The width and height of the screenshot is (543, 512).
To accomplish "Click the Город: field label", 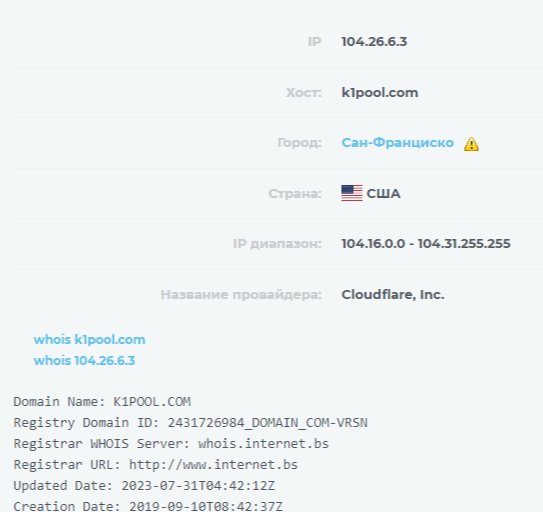I will pos(300,143).
